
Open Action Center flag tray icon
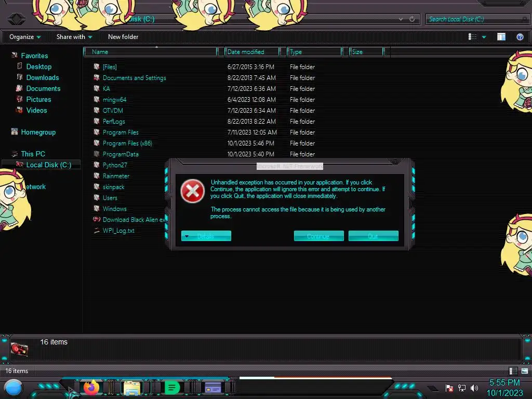449,388
